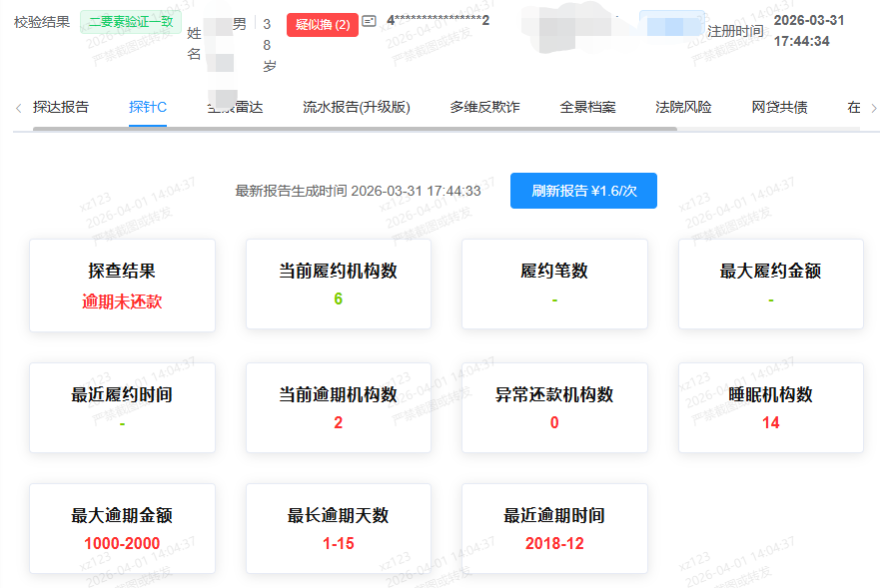Switch to the 流水报告(升级版) tab
This screenshot has height=588, width=882.
pos(357,107)
